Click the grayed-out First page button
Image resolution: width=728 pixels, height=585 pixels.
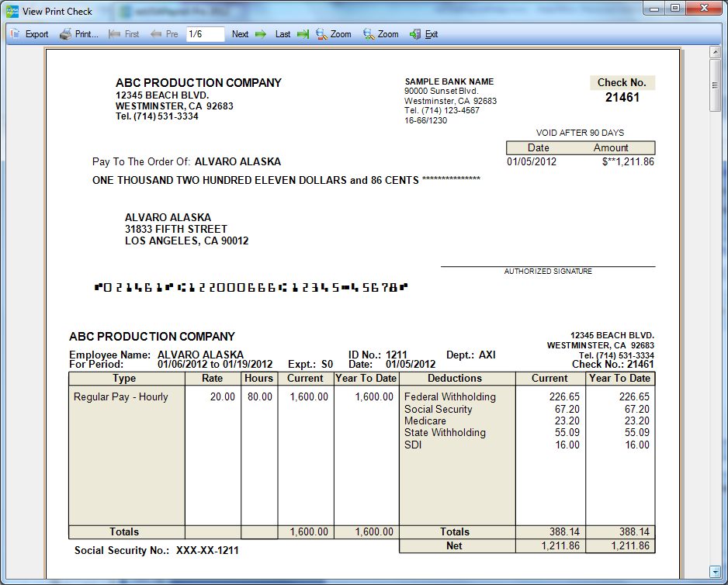pyautogui.click(x=124, y=34)
